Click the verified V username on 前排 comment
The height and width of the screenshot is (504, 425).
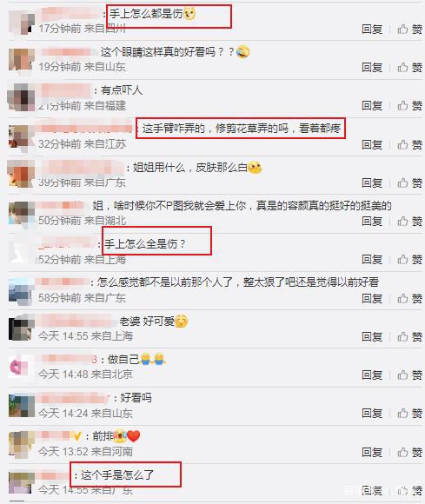click(59, 436)
